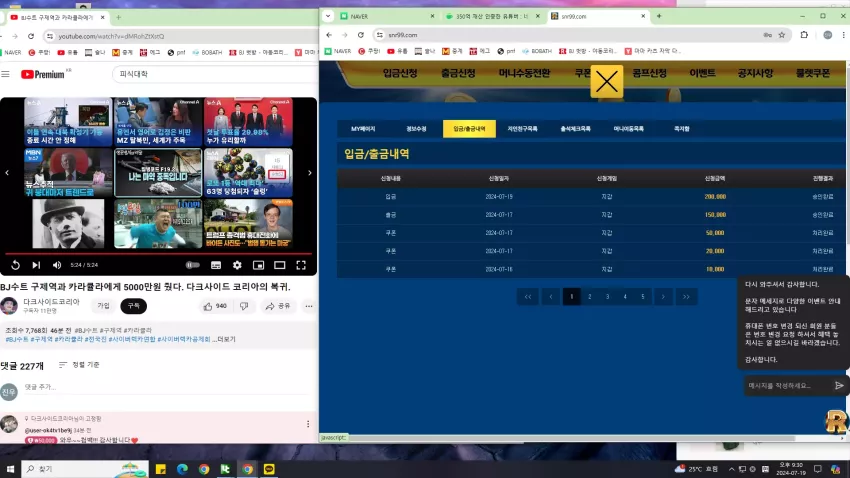Image resolution: width=850 pixels, height=478 pixels.
Task: Open the YouTube hamburger guide menu
Action: pyautogui.click(x=5, y=74)
